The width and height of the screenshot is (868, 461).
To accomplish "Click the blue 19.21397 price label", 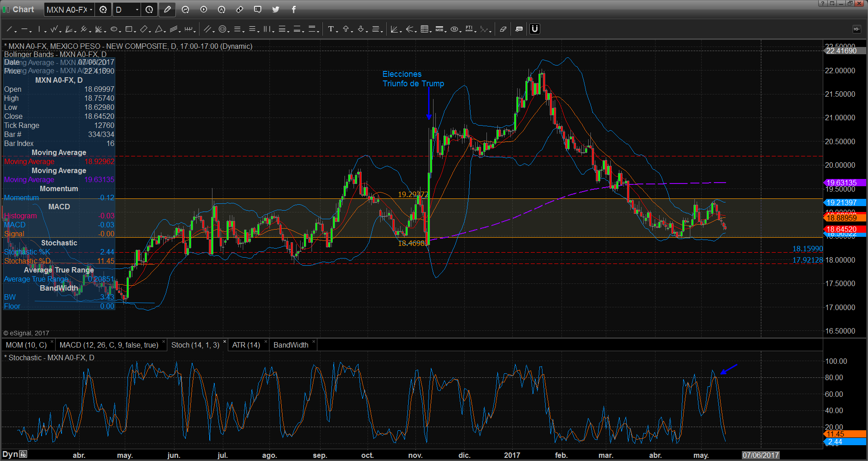I will 844,202.
